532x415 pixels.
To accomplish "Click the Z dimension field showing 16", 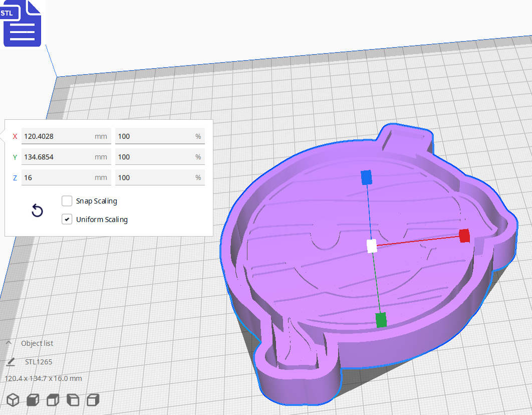I will 65,177.
